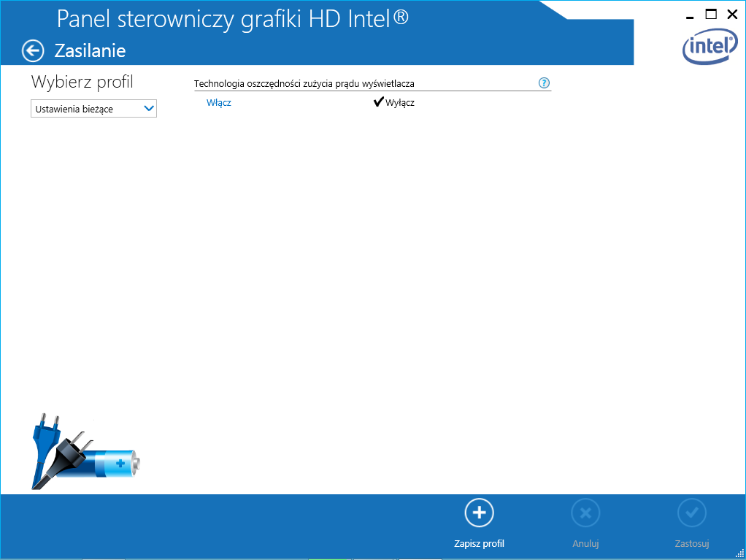This screenshot has height=560, width=746.
Task: Click the power plug and battery image
Action: [85, 451]
